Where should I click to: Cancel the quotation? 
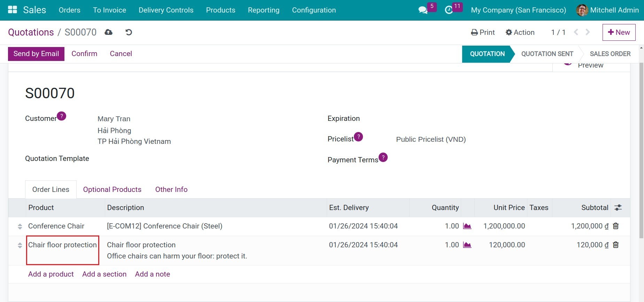coord(121,54)
